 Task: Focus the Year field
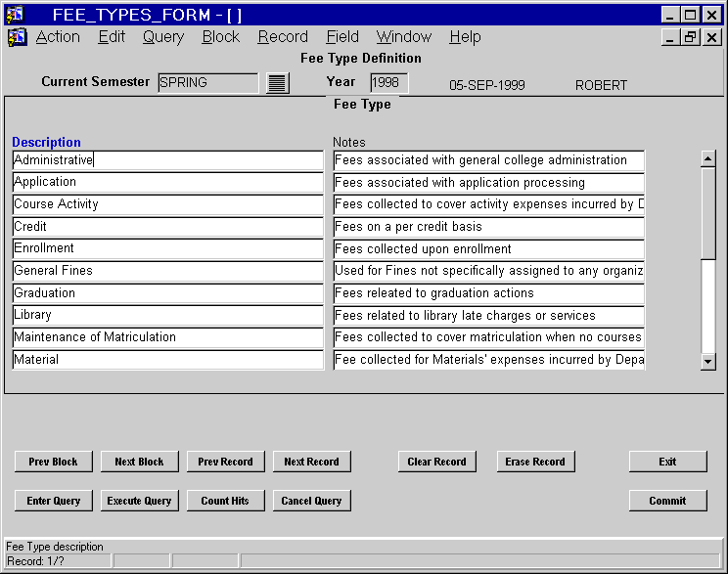pos(389,82)
